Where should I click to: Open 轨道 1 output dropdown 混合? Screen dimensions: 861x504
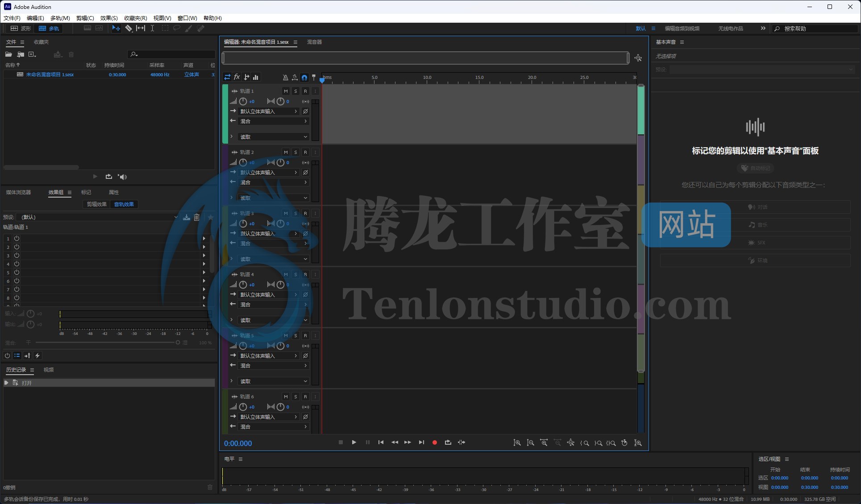pos(274,121)
